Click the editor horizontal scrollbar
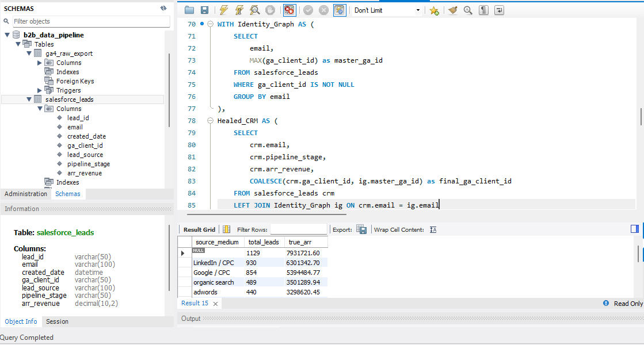Screen dimensions: 644x345 (x=266, y=214)
